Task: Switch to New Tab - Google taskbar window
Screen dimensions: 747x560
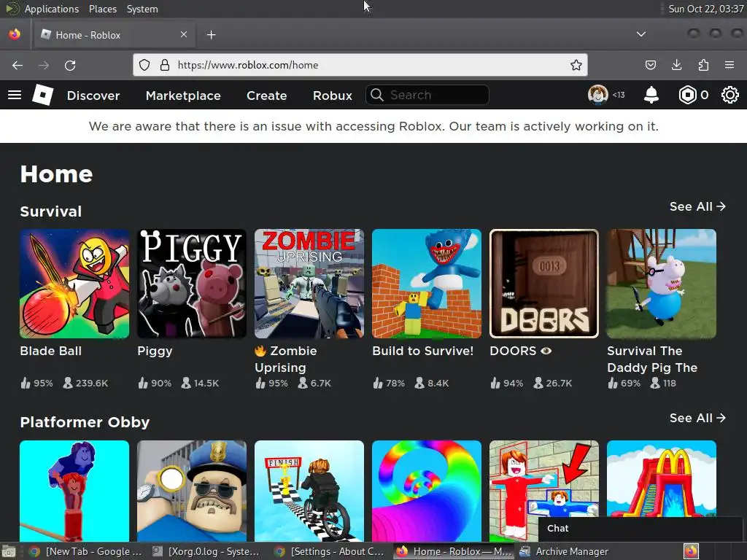Action: 85,551
